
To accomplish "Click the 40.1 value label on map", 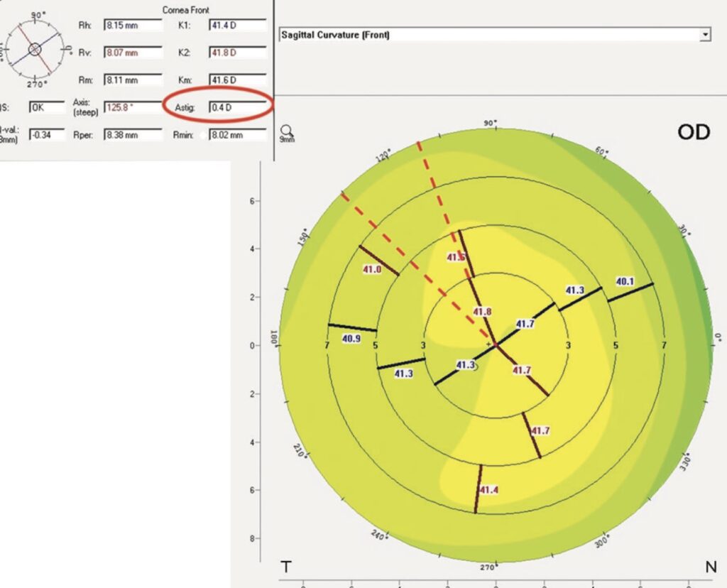I will point(625,282).
